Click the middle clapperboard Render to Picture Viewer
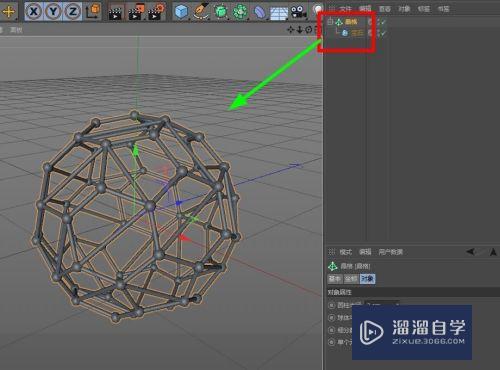Image resolution: width=500 pixels, height=370 pixels. pyautogui.click(x=136, y=12)
